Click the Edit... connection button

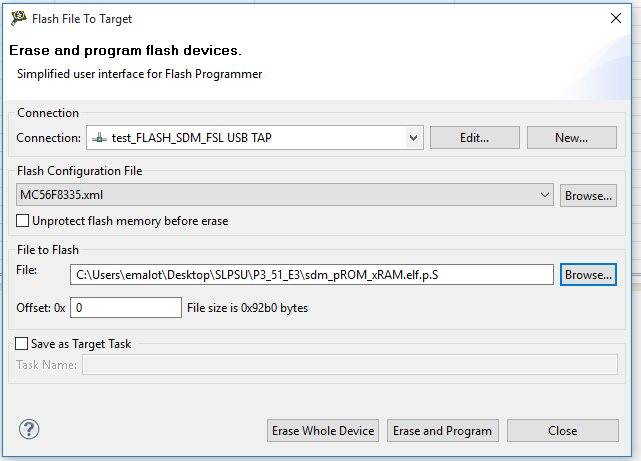(475, 138)
